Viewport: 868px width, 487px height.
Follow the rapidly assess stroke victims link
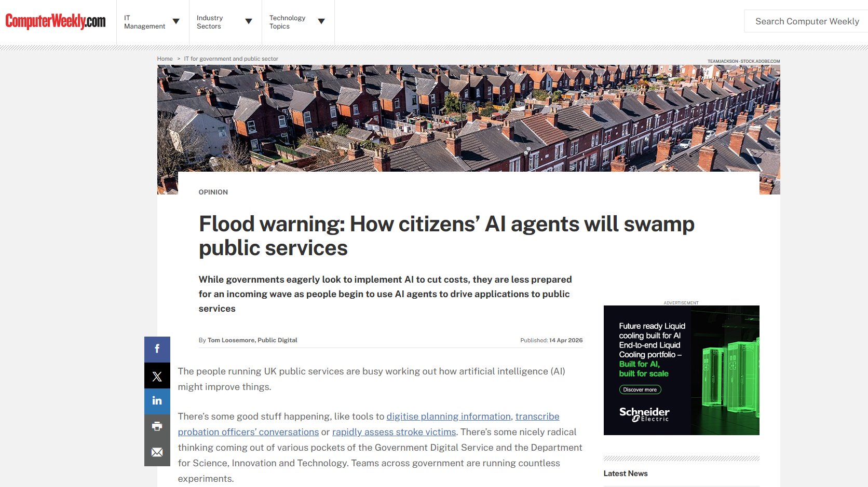[394, 432]
